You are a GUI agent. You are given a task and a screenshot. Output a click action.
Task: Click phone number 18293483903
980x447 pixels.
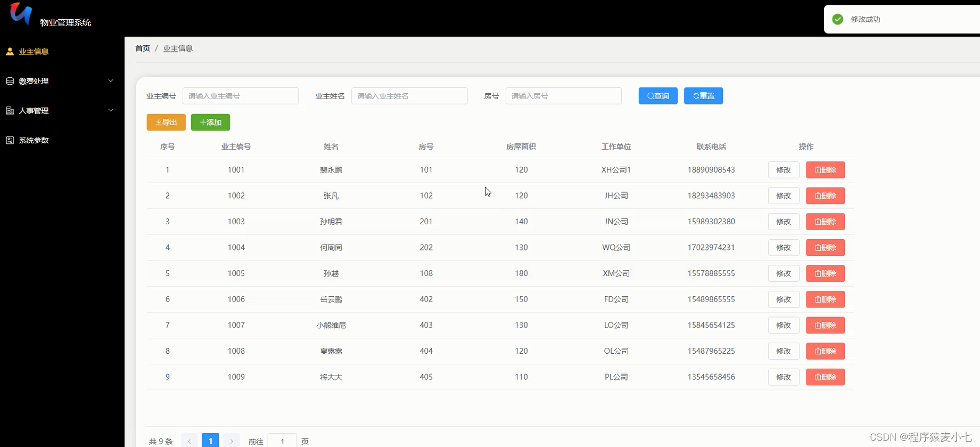711,196
